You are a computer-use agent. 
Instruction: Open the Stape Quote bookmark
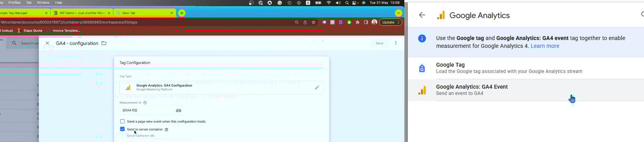tap(30, 31)
